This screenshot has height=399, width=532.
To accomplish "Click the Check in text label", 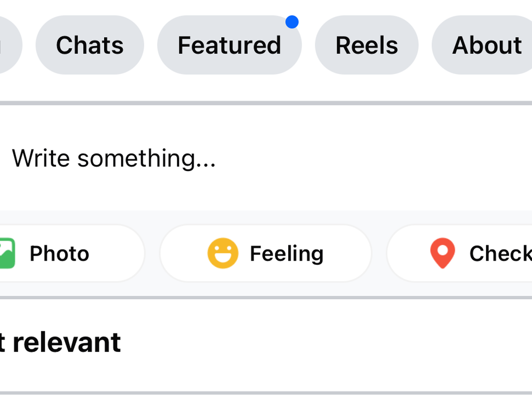I will click(x=500, y=254).
